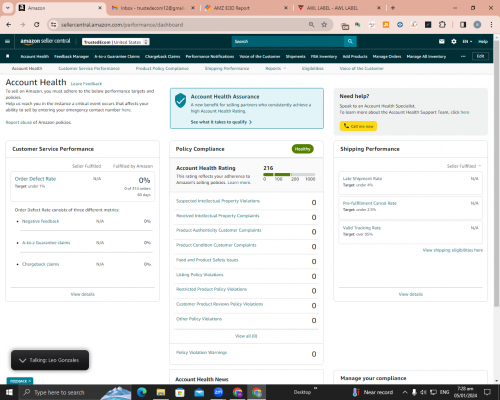The height and width of the screenshot is (400, 500).
Task: Click View details under Customer Service Performance
Action: tap(83, 294)
